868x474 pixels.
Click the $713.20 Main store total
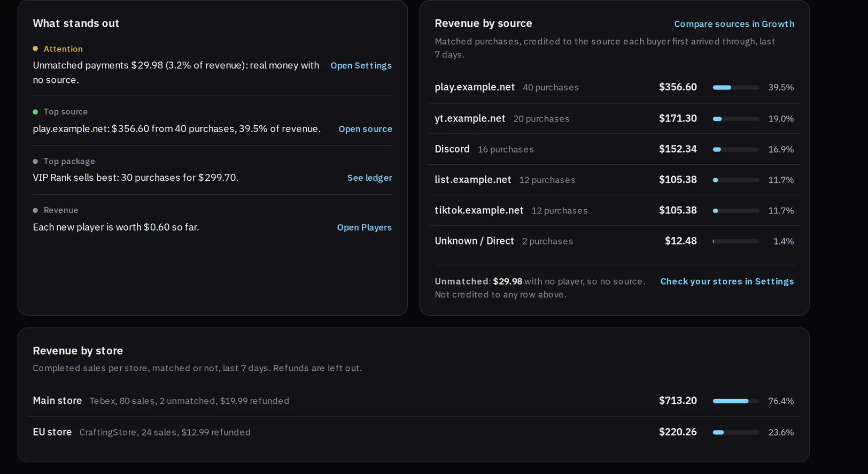678,401
